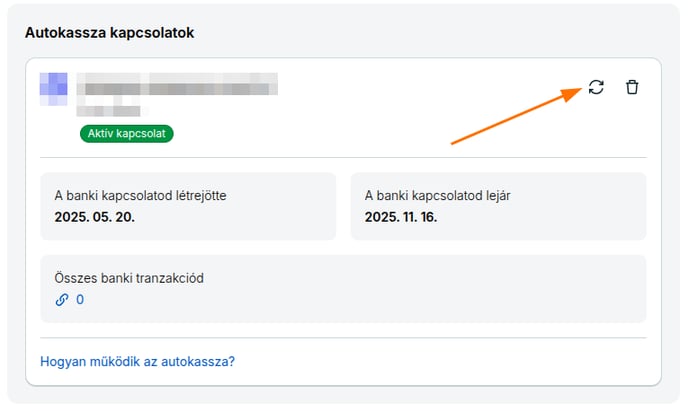Select the A banki kapcsolatod lejár label
Viewport: 688px width, 411px height.
[x=437, y=195]
